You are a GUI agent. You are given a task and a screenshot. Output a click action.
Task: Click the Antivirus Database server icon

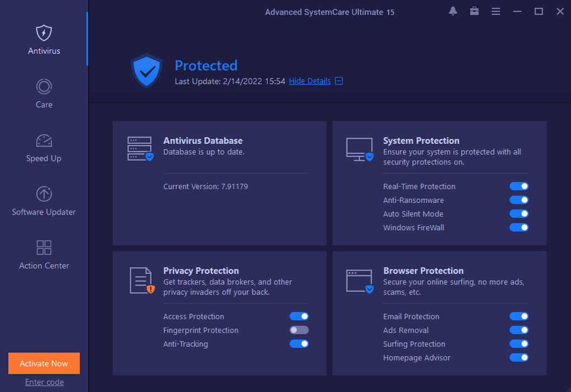140,149
